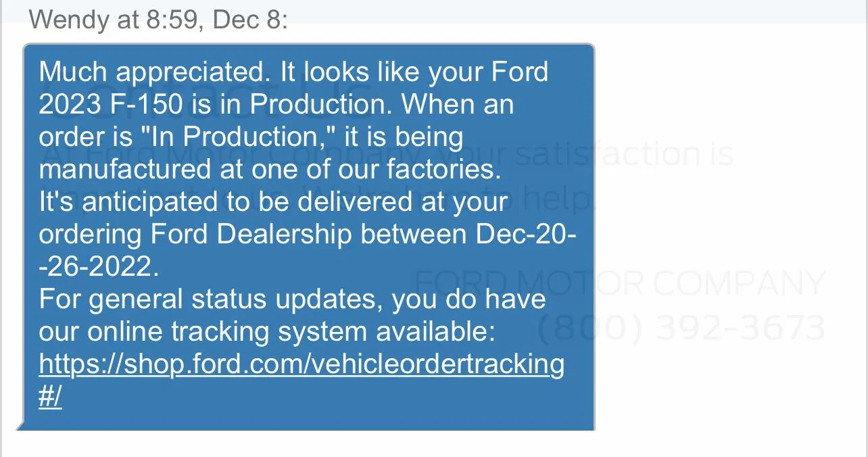The image size is (868, 457).
Task: Click the "-26-2022." date line
Action: coord(99,267)
